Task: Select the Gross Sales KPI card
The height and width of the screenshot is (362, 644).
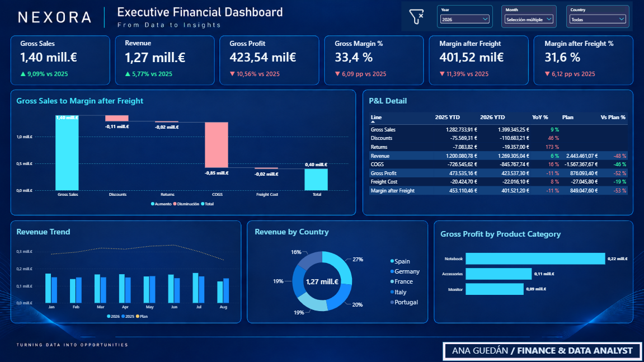Action: [x=60, y=60]
